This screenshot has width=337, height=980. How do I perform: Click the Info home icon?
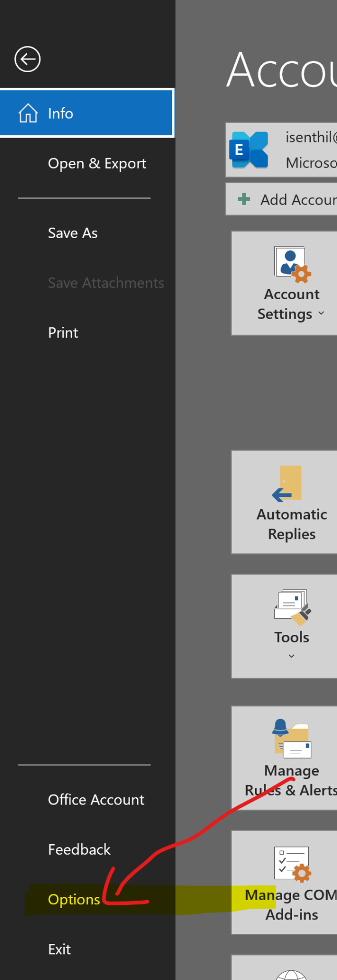coord(28,113)
